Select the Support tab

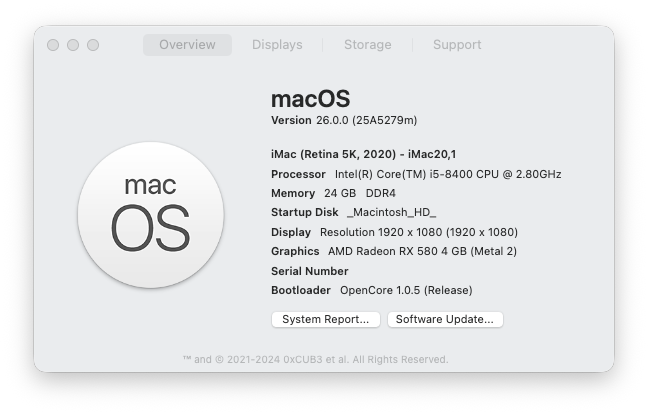457,45
